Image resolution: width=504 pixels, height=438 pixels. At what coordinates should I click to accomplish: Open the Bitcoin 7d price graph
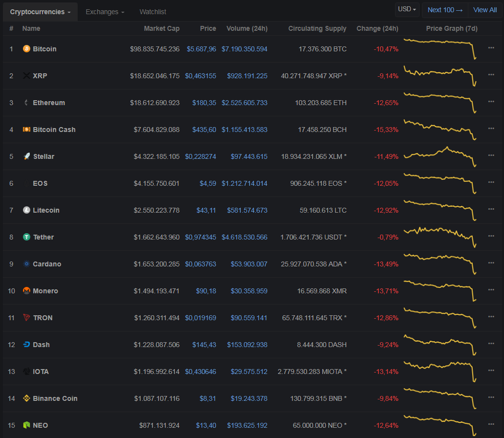pos(440,49)
